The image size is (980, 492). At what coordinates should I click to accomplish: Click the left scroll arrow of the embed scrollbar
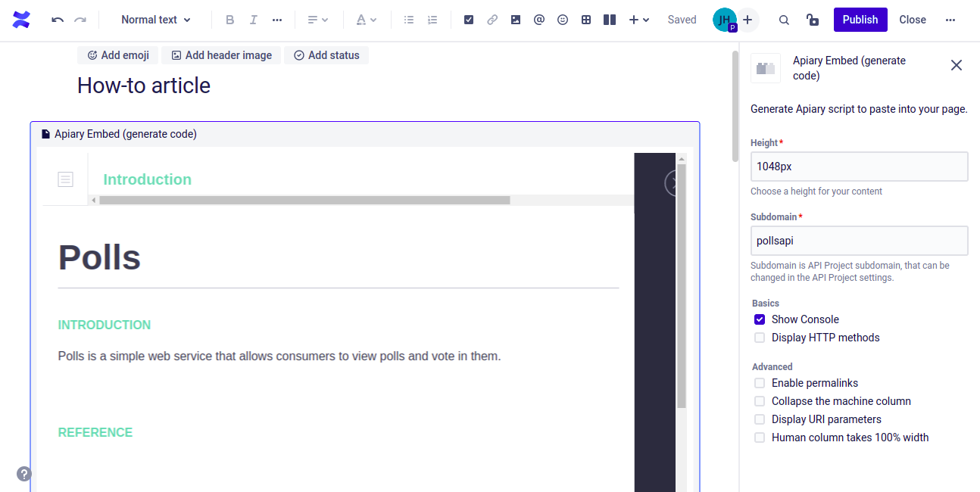tap(94, 201)
